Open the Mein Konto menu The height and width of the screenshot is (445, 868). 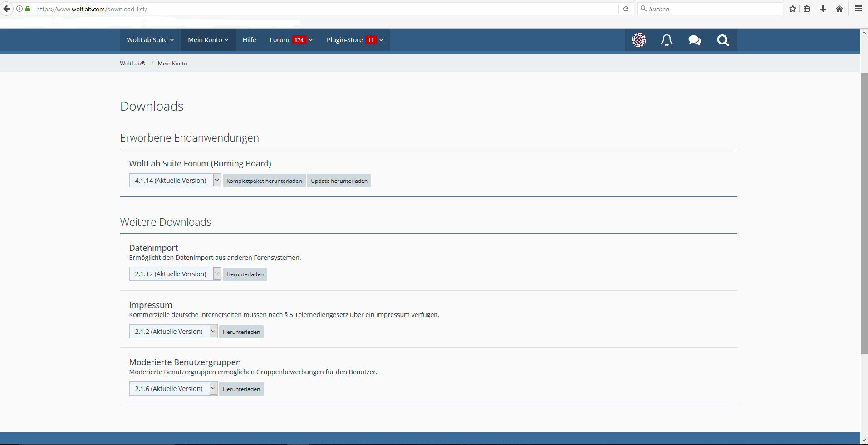click(208, 40)
